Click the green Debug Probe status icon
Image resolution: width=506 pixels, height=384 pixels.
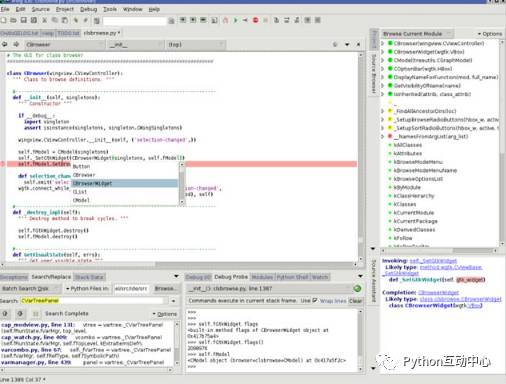pos(357,289)
